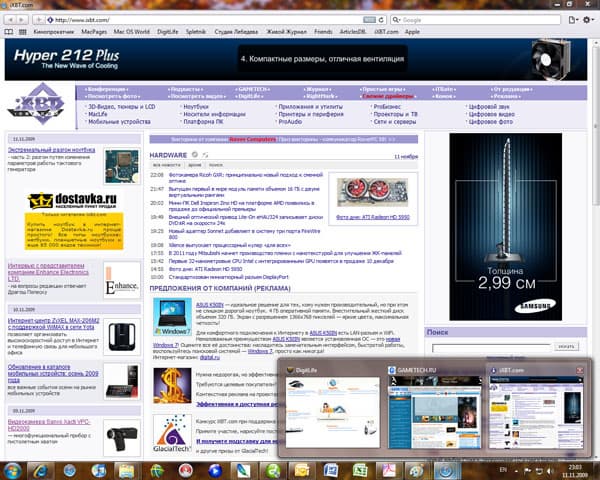Click the iXBT site logo
600x480 pixels.
pyautogui.click(x=36, y=104)
